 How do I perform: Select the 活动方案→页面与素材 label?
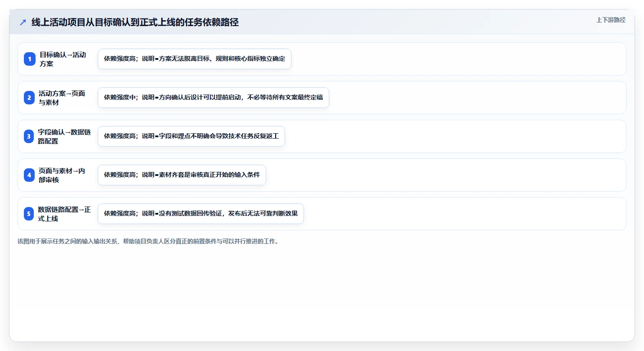point(62,98)
